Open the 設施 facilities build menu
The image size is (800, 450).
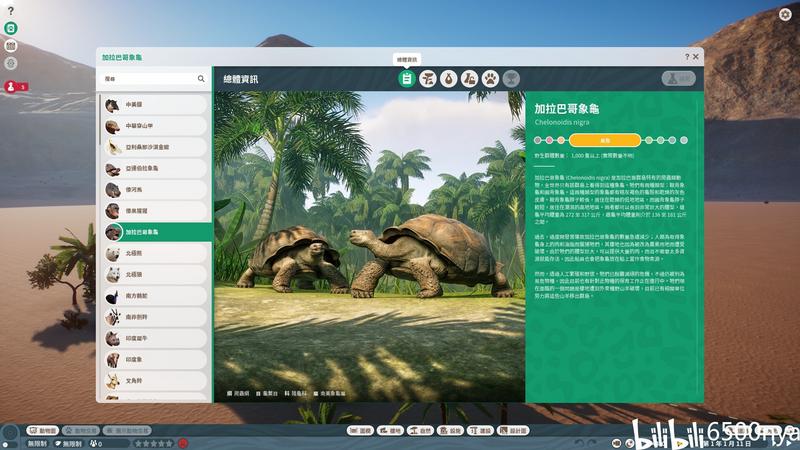pos(451,431)
